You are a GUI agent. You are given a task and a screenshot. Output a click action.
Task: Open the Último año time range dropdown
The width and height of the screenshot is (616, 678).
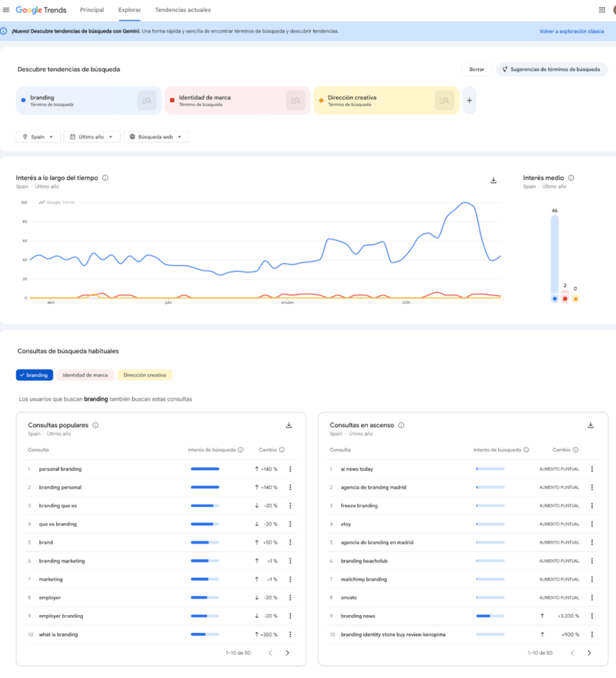(92, 137)
